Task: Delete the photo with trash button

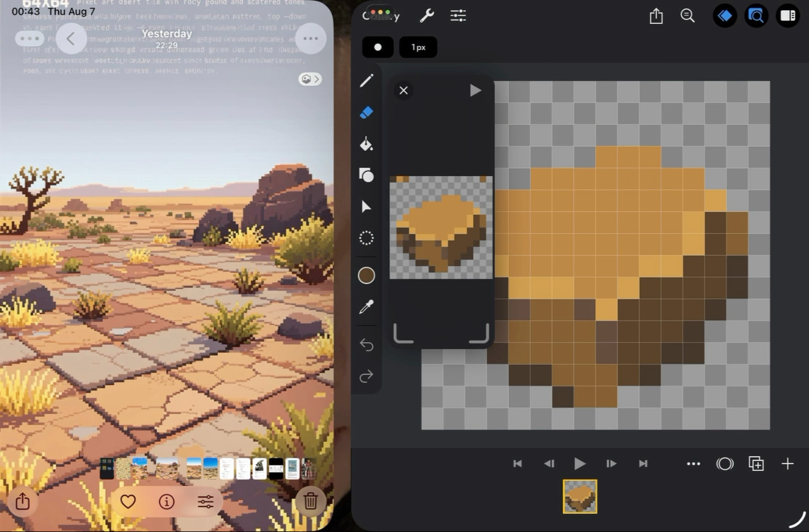Action: (311, 501)
